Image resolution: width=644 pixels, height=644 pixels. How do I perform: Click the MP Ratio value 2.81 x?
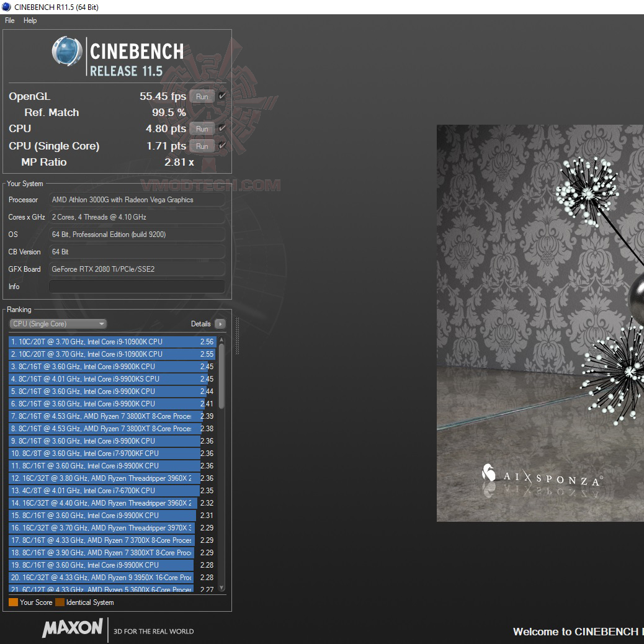pos(179,162)
